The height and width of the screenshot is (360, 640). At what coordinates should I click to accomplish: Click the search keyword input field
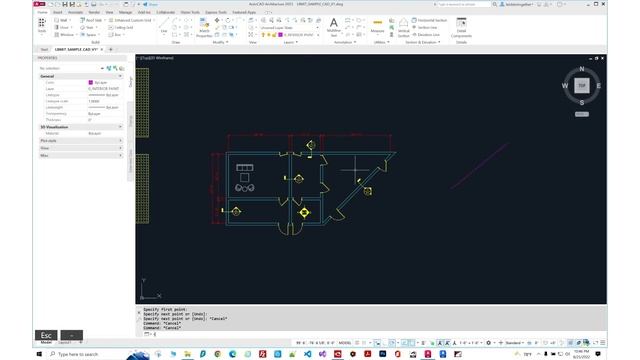pyautogui.click(x=464, y=4)
